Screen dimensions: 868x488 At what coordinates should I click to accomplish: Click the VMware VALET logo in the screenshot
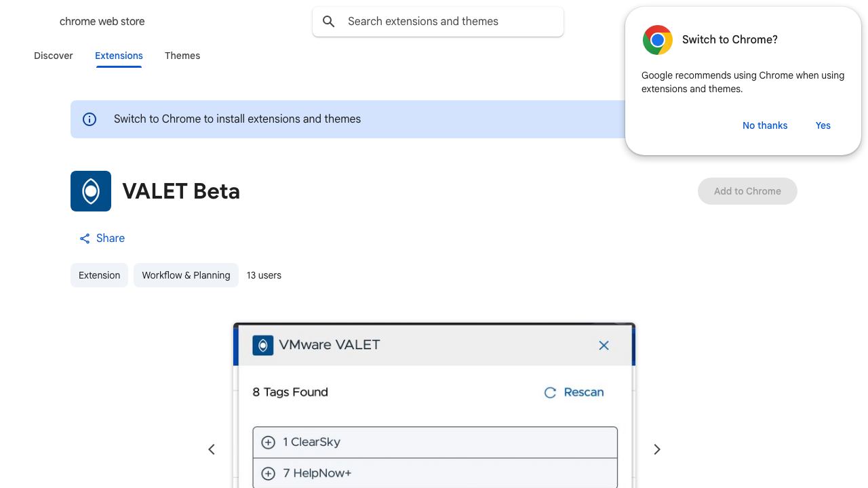263,345
